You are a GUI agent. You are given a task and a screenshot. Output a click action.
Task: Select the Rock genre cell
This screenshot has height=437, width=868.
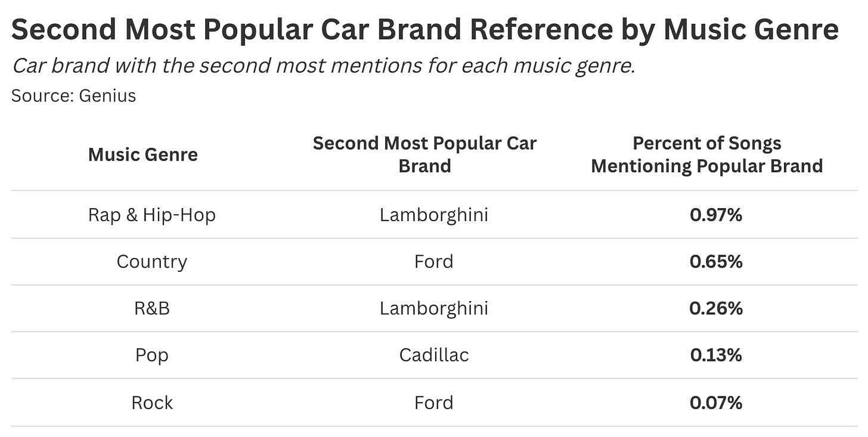coord(152,402)
